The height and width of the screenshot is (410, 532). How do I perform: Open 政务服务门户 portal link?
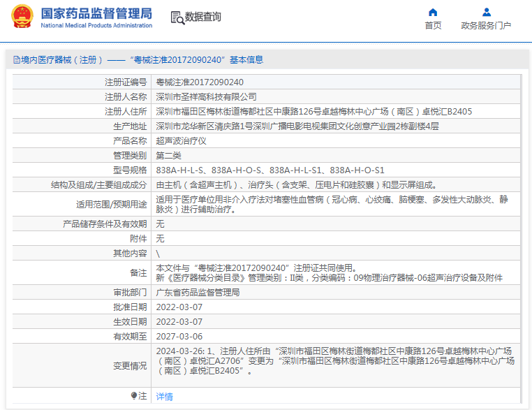tap(486, 25)
